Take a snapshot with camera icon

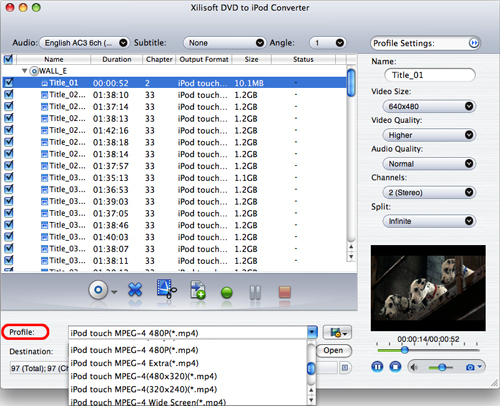coord(470,367)
